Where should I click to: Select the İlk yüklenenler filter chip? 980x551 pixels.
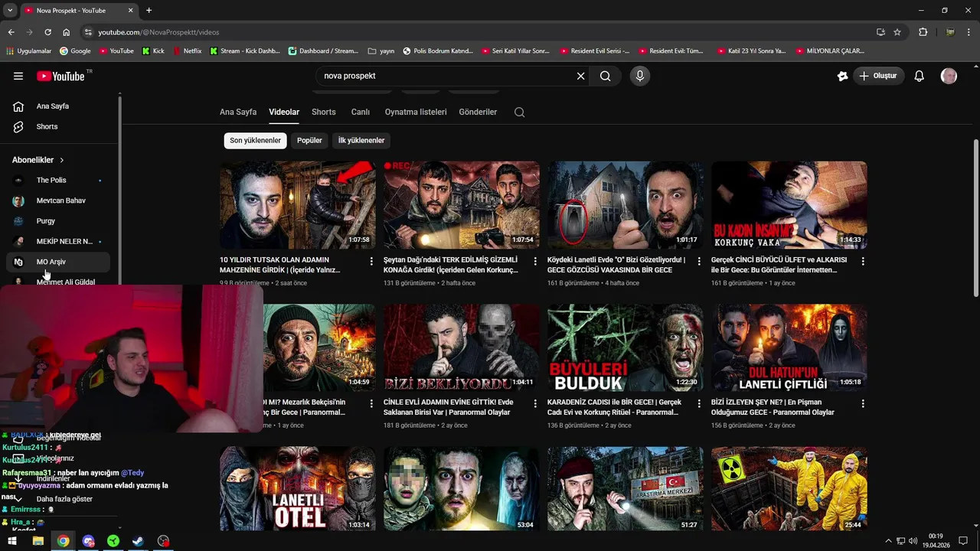point(361,140)
